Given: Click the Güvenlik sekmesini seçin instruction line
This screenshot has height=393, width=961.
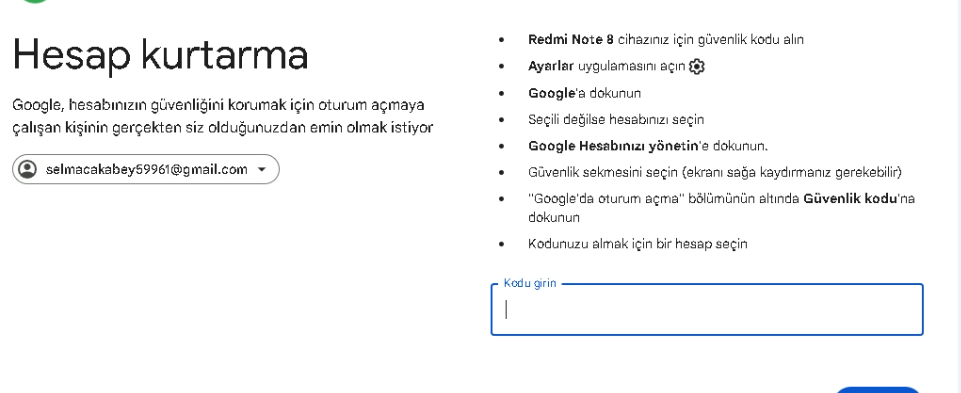Looking at the screenshot, I should pos(715,173).
